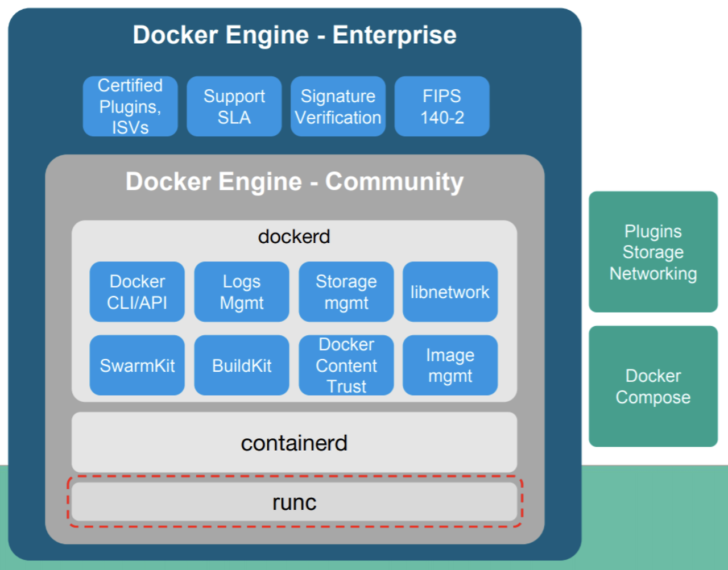Viewport: 728px width, 570px height.
Task: Select the Support SLA box
Action: (x=234, y=106)
